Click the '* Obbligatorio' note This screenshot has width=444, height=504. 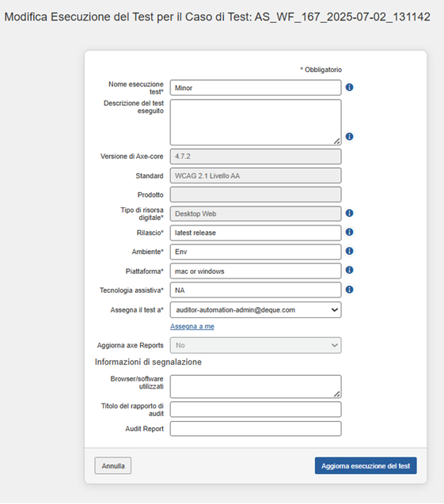tap(321, 70)
